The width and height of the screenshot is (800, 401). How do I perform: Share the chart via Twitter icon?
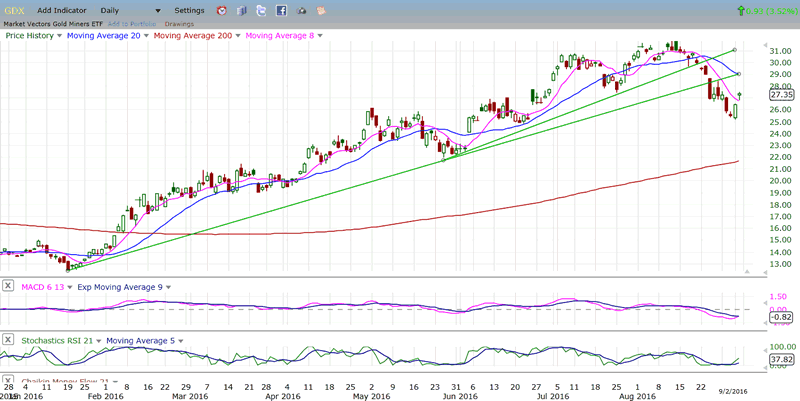click(x=262, y=10)
